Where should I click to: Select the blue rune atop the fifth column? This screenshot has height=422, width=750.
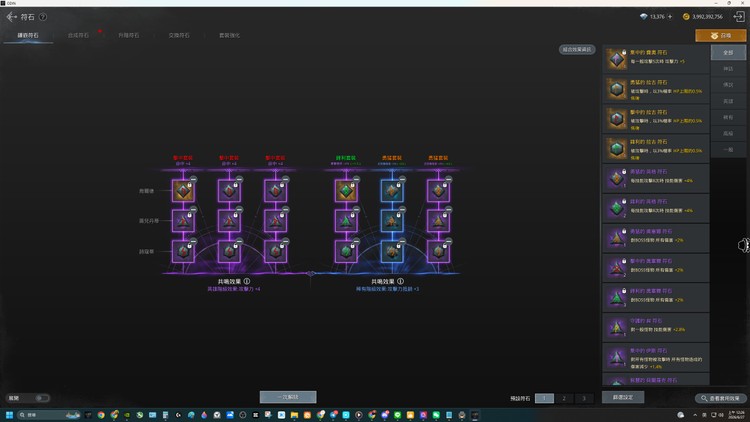pyautogui.click(x=392, y=191)
